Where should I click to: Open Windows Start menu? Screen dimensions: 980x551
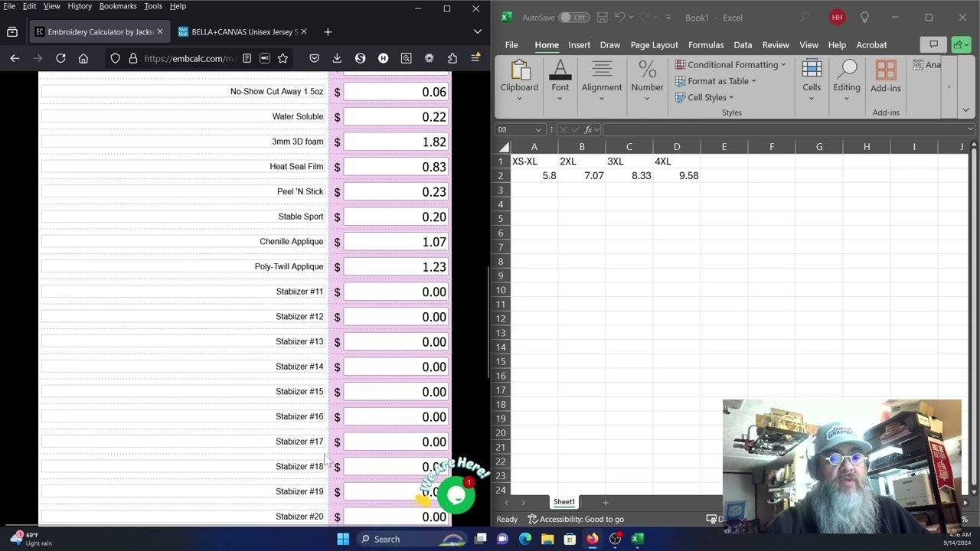pos(343,539)
